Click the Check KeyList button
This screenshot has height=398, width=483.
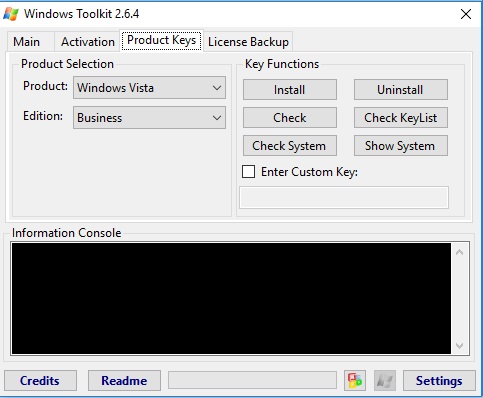[x=401, y=118]
